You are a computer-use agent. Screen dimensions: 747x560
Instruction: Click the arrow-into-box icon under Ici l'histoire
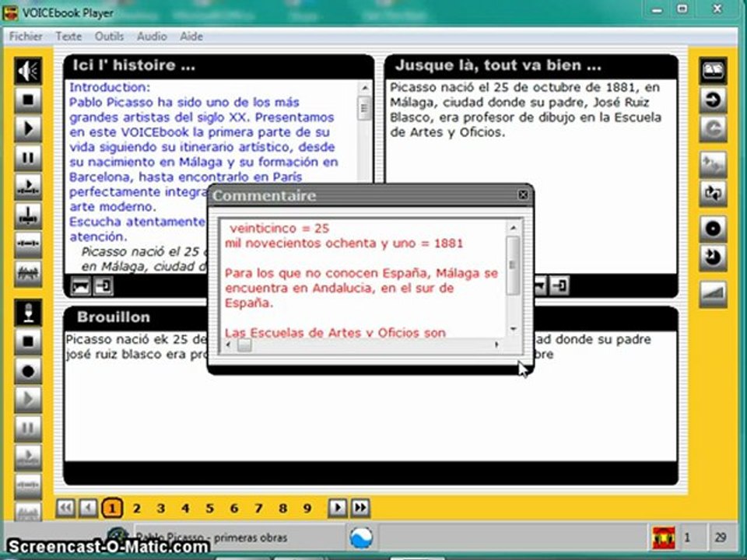tap(103, 286)
